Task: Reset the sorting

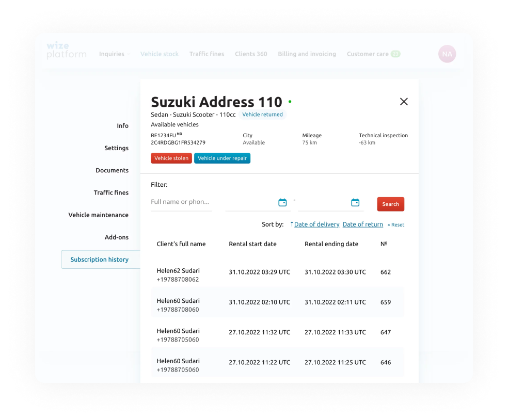Action: point(396,225)
